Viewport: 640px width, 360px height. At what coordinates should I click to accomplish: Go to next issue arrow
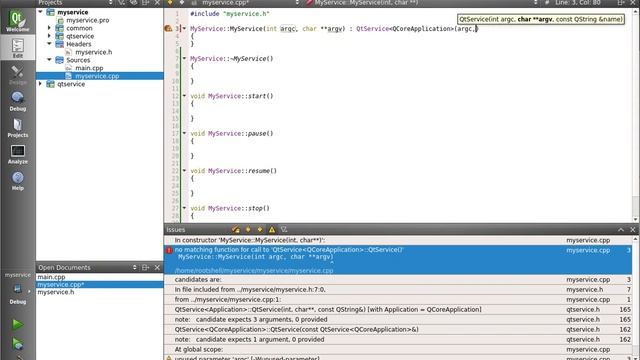pyautogui.click(x=260, y=229)
